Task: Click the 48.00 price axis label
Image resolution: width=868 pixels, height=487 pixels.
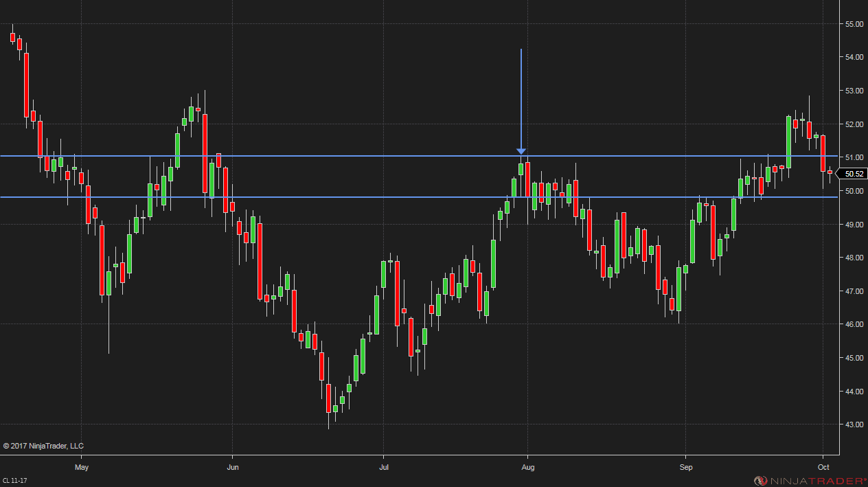Action: pos(854,258)
